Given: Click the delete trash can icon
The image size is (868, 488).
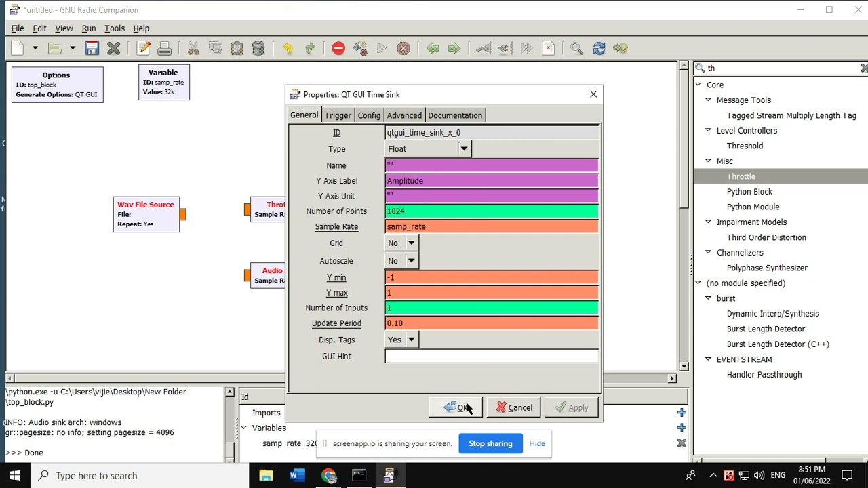Looking at the screenshot, I should point(258,48).
